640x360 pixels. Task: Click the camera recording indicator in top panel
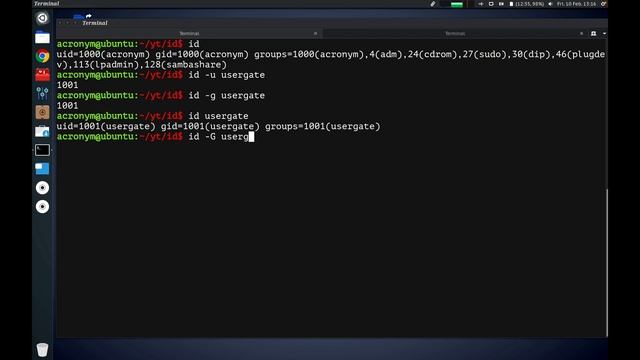pyautogui.click(x=501, y=4)
